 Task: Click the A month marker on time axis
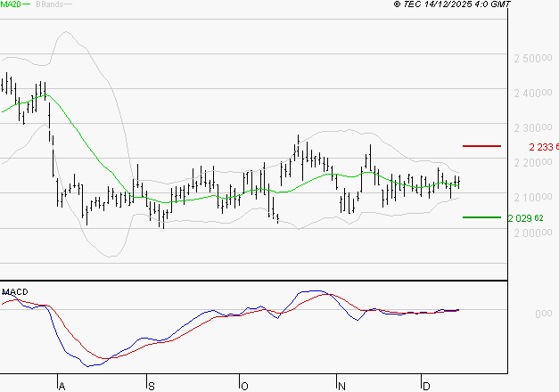point(62,387)
